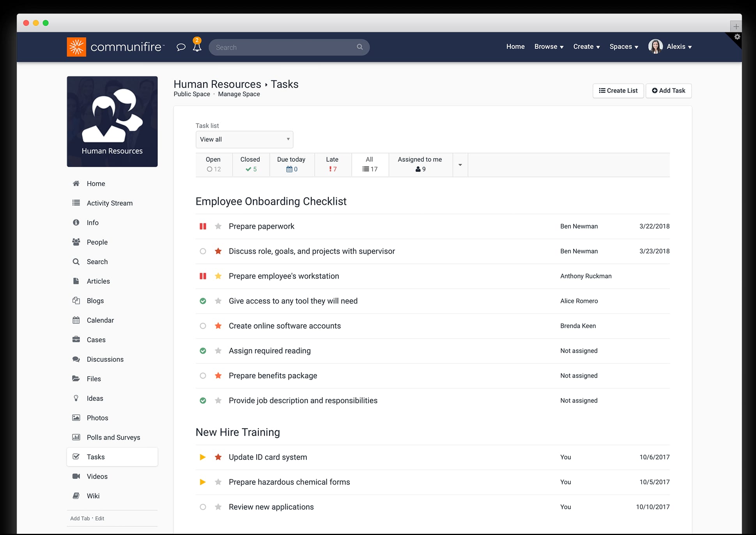Click the Add Task button

pos(668,91)
